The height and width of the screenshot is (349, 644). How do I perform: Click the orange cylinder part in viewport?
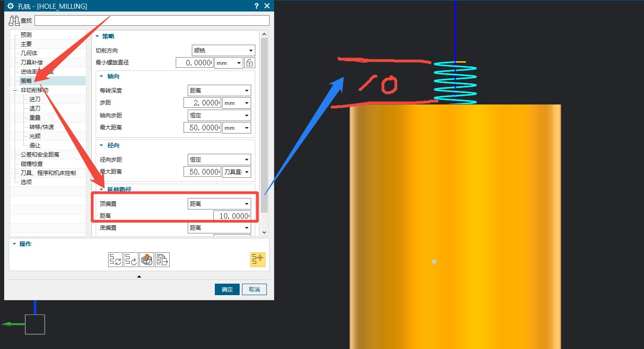(455, 227)
